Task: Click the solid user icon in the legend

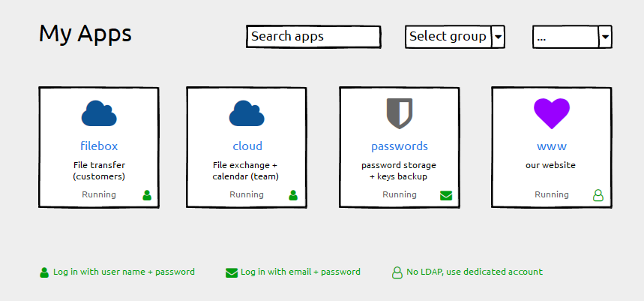Action: click(44, 272)
